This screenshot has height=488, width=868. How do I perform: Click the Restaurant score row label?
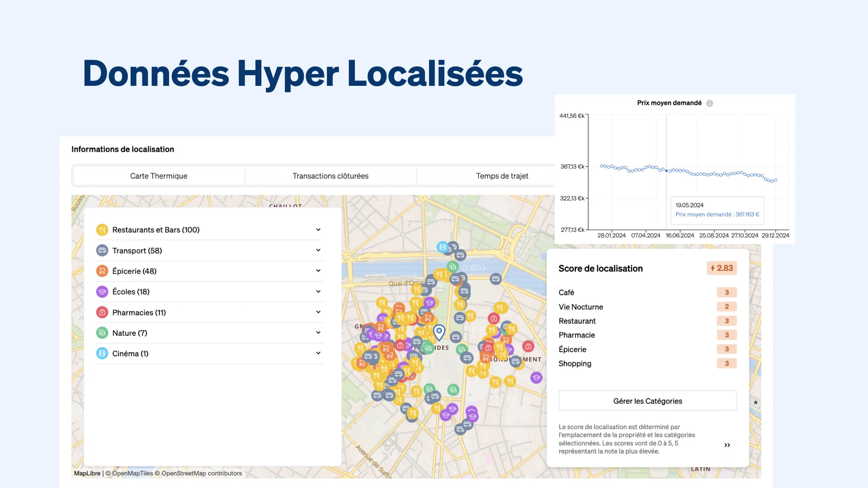pos(577,321)
